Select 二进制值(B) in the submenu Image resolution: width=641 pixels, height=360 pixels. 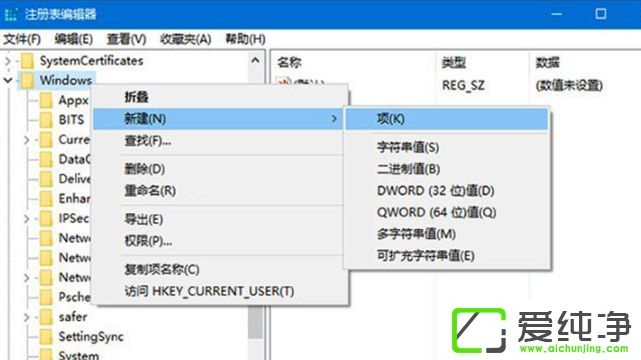coord(446,169)
